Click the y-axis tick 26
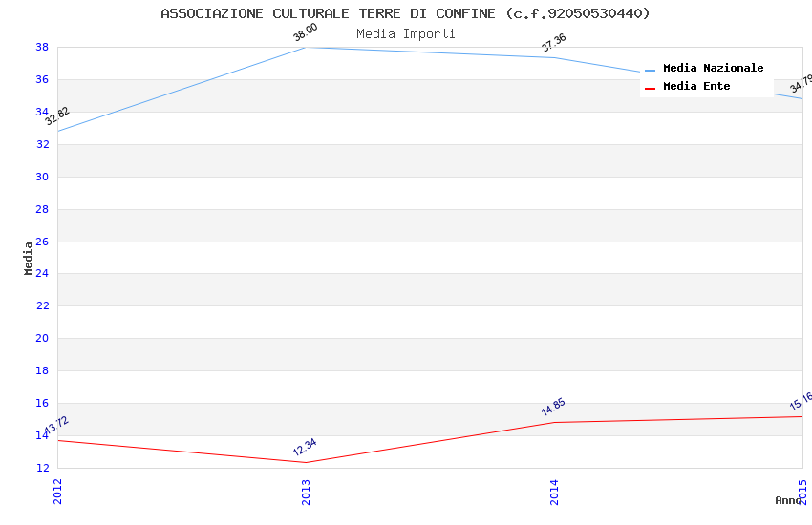This screenshot has height=525, width=812. (42, 241)
